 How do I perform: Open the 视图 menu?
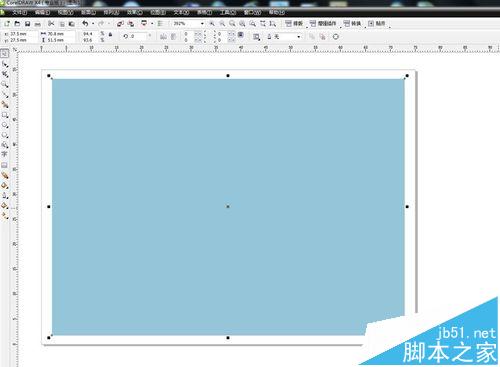pyautogui.click(x=65, y=13)
